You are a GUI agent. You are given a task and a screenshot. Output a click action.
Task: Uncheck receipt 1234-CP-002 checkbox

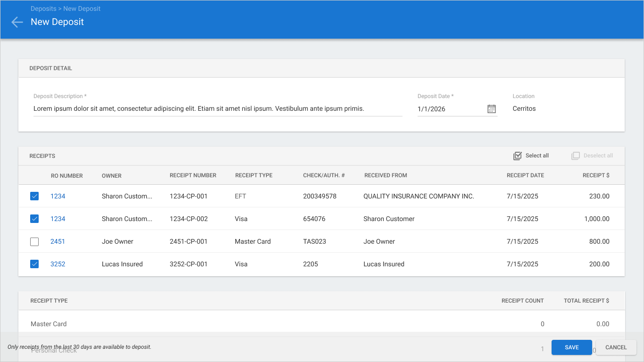coord(34,219)
